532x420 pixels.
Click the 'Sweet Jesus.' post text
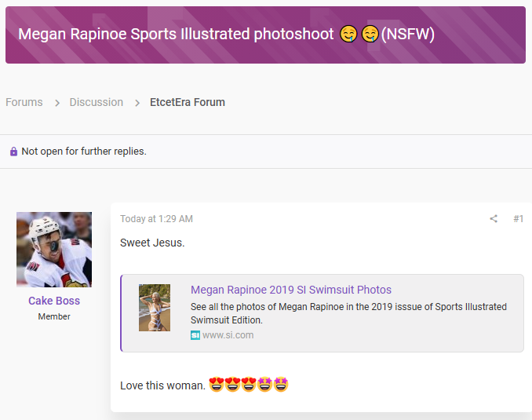point(152,243)
